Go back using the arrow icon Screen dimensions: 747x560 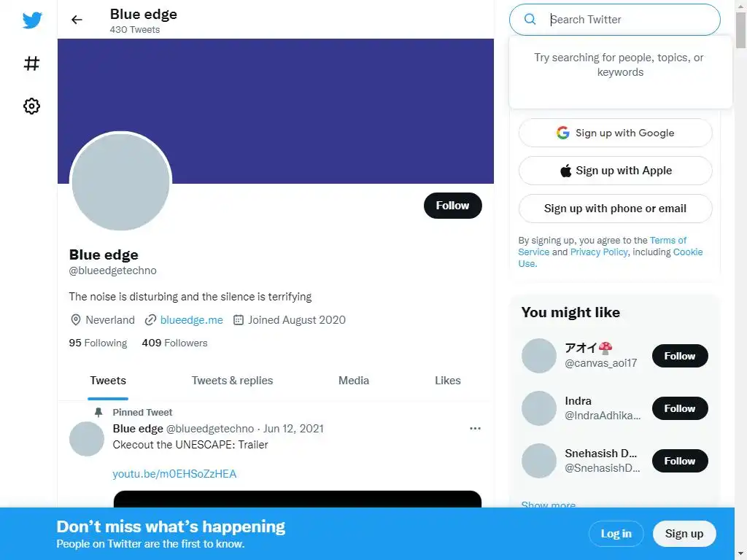coord(77,20)
